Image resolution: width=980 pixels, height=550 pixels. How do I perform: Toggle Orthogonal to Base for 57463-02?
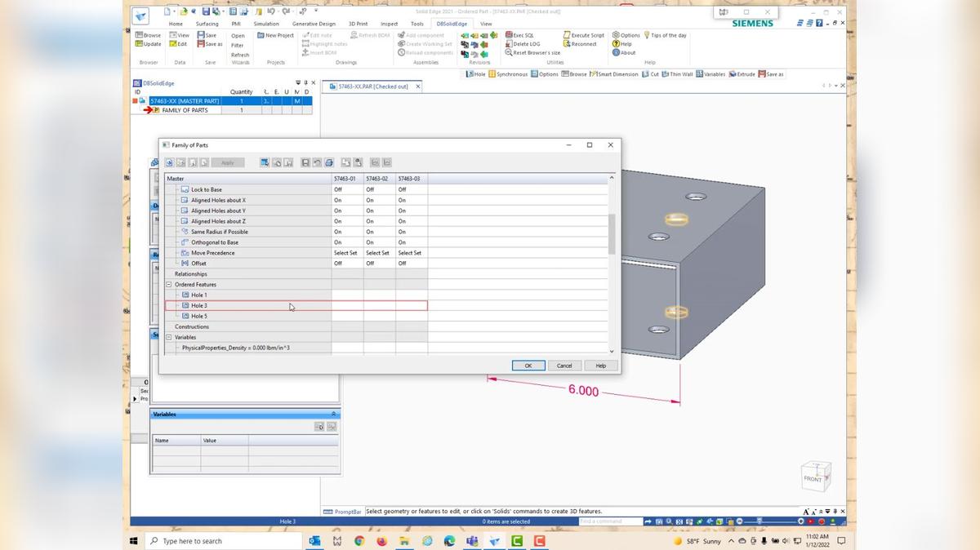pyautogui.click(x=380, y=242)
